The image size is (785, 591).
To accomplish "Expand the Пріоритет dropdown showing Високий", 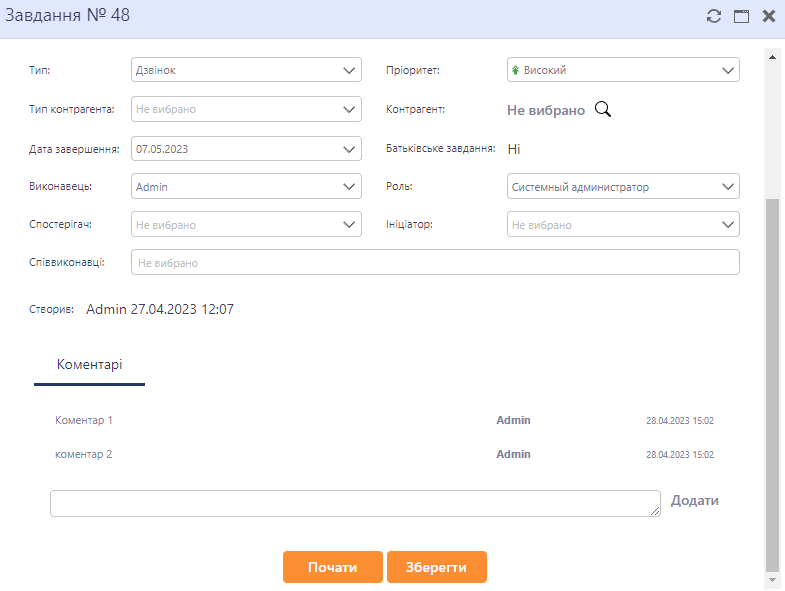I will tap(623, 70).
